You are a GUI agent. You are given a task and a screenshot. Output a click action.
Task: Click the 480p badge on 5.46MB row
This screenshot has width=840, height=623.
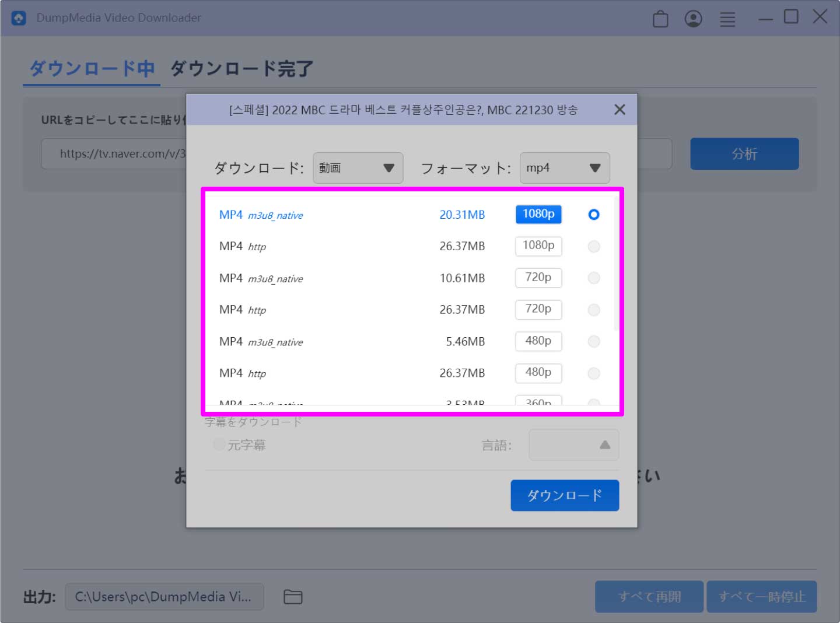coord(538,341)
